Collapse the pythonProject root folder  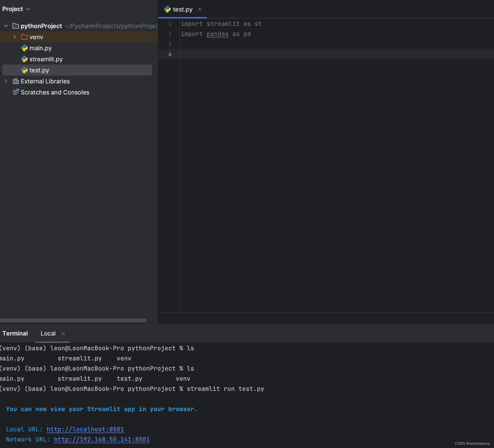click(x=6, y=26)
